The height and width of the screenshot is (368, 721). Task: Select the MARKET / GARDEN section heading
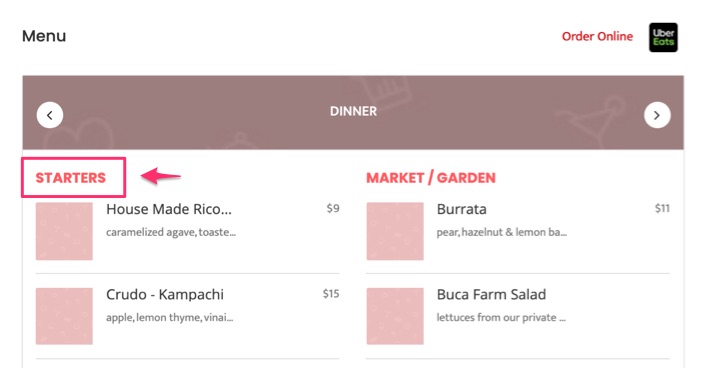pyautogui.click(x=431, y=178)
